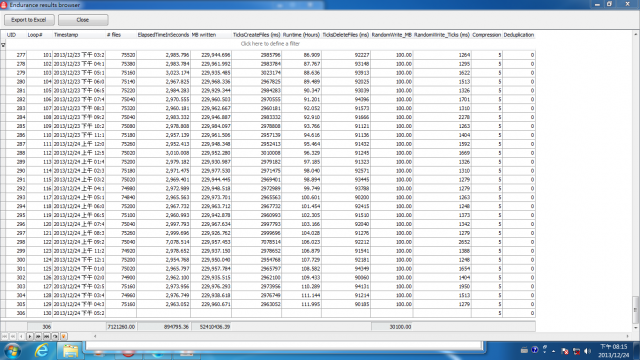The width and height of the screenshot is (640, 360).
Task: Click here to define a filter row
Action: 270,44
